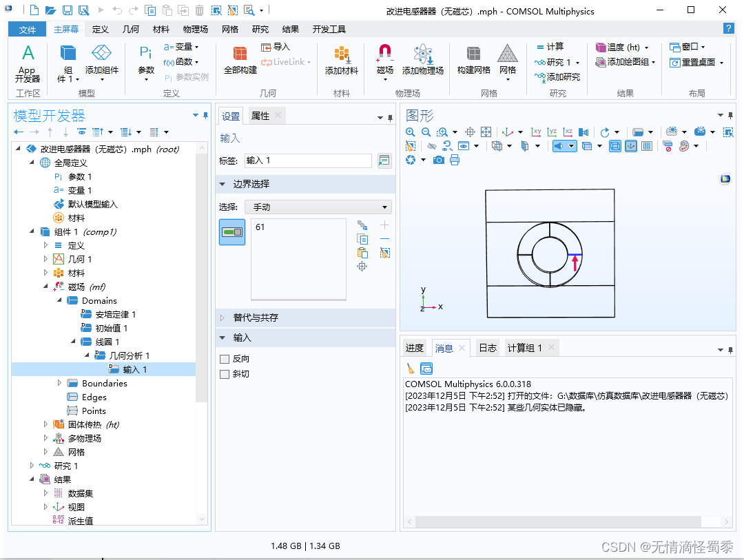Switch to the yz view
The width and height of the screenshot is (744, 560).
[x=552, y=132]
